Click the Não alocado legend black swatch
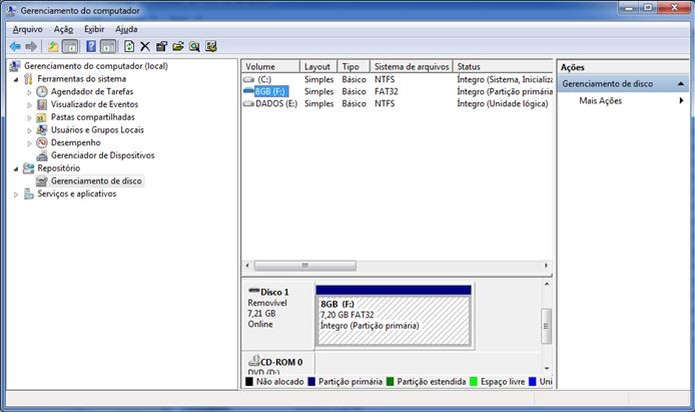Image resolution: width=695 pixels, height=412 pixels. [249, 381]
